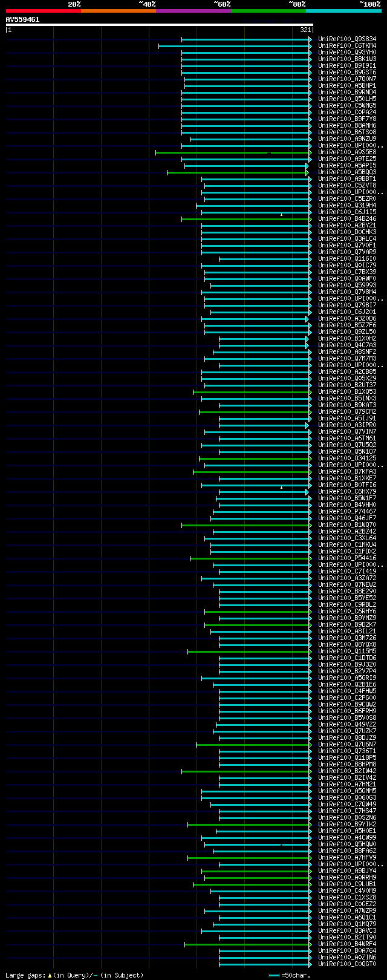Select the UniRef100_A3Z0D6 label
This screenshot has height=980, width=387.
tap(347, 319)
